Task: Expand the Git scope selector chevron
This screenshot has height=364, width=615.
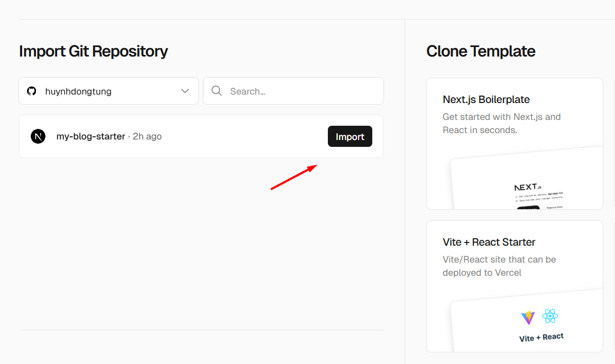Action: pos(185,91)
